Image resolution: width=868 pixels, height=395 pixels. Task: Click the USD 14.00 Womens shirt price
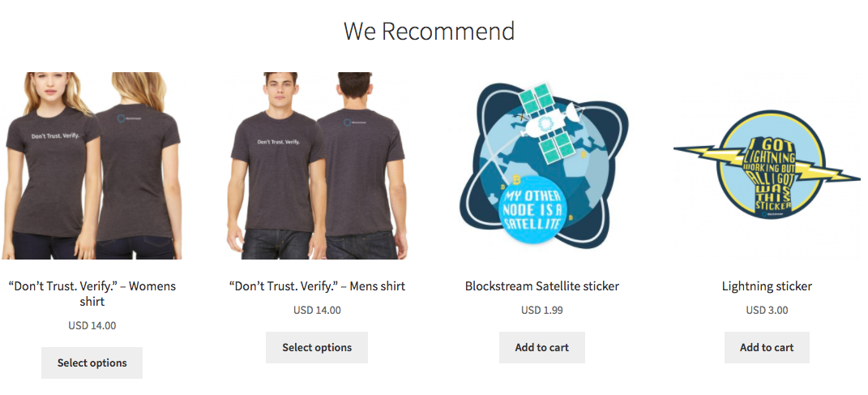(x=92, y=326)
